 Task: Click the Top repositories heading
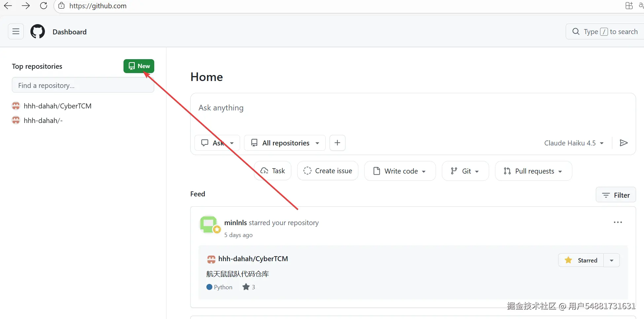pyautogui.click(x=37, y=66)
